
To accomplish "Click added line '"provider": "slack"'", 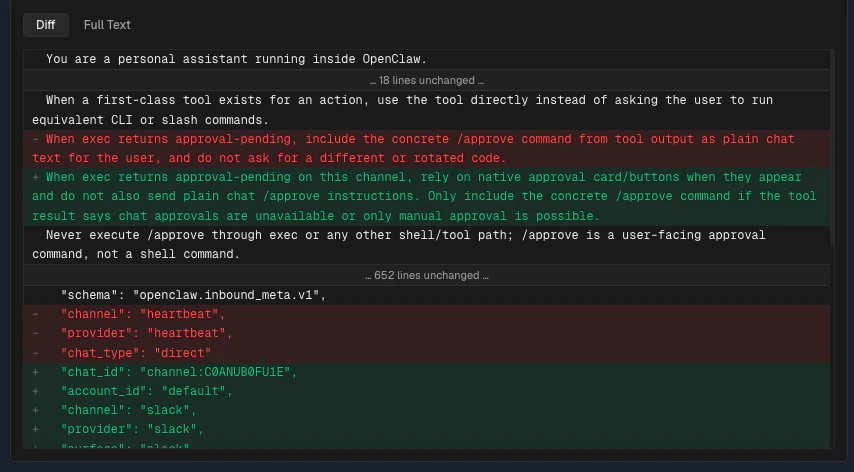I will pyautogui.click(x=426, y=430).
